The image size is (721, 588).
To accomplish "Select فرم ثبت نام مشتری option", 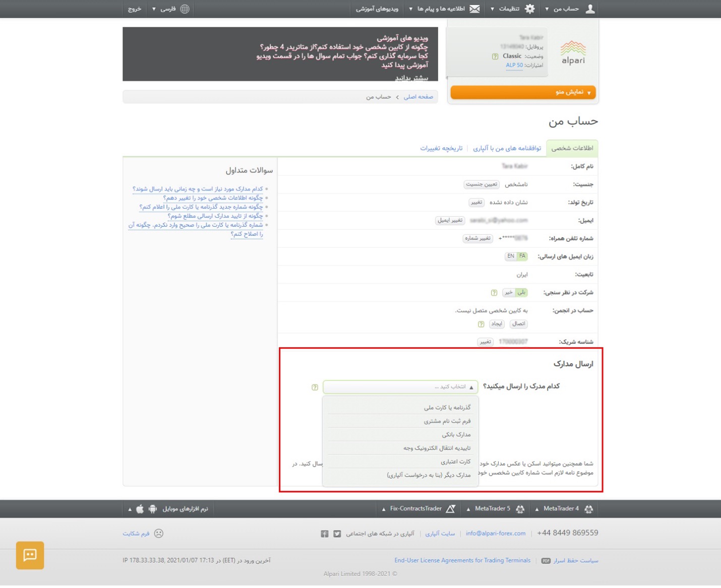I will (x=400, y=421).
